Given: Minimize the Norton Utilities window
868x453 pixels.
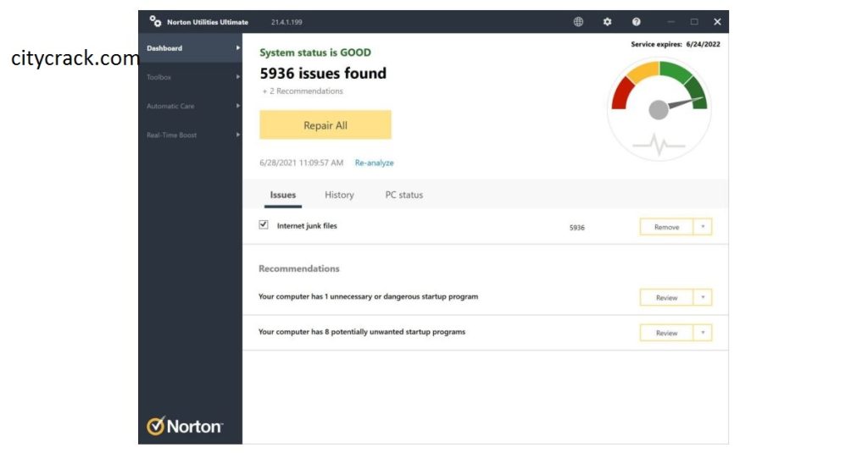Looking at the screenshot, I should click(x=670, y=21).
